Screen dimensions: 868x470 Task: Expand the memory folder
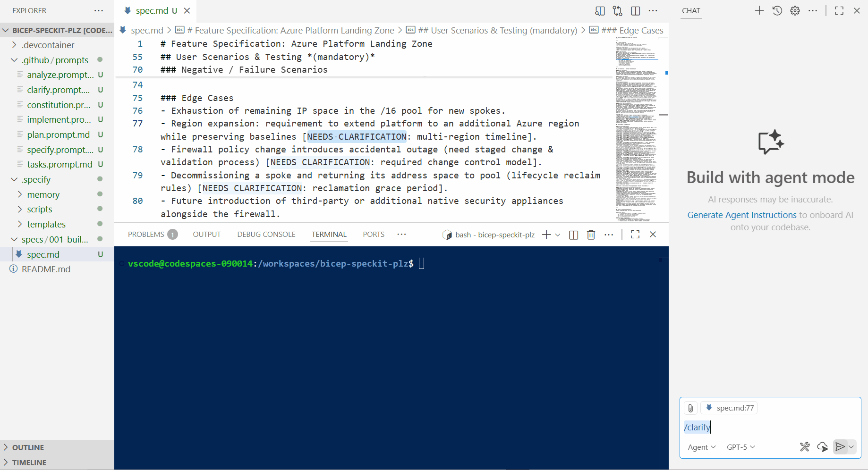pyautogui.click(x=43, y=194)
